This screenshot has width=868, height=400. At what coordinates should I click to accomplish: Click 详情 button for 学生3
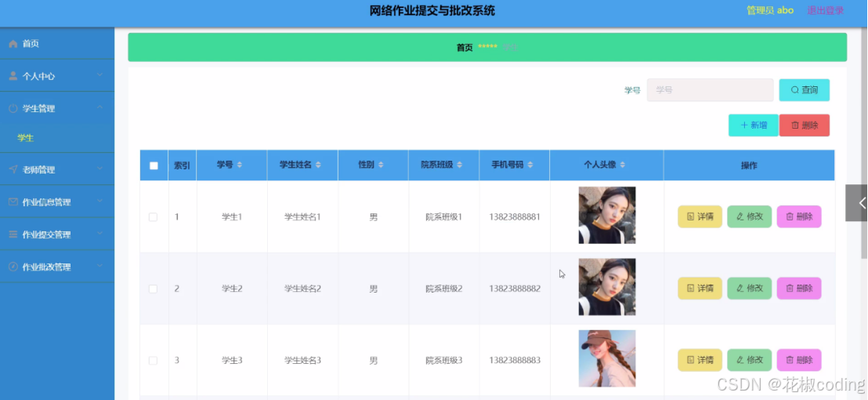(700, 360)
